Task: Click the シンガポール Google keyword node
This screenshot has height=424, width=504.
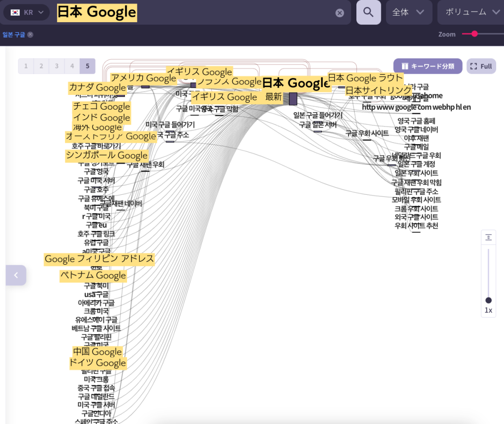Action: (x=107, y=155)
